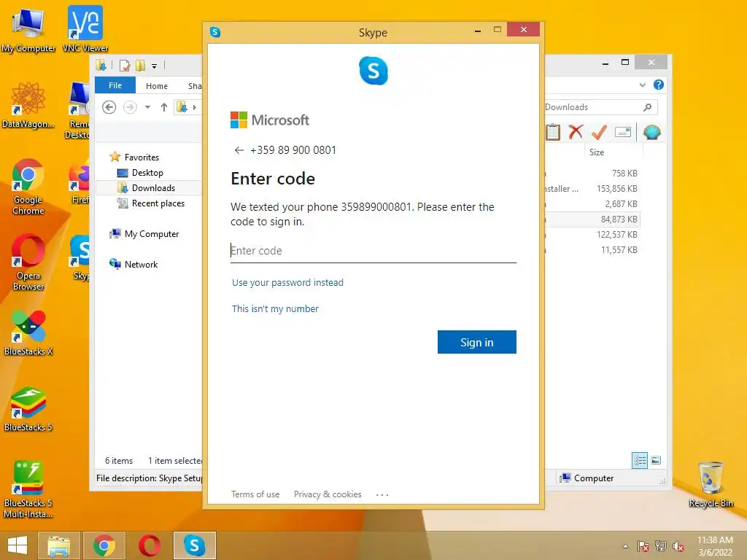Viewport: 747px width, 560px height.
Task: Click orange checkmark icon in Explorer toolbar
Action: tap(599, 132)
